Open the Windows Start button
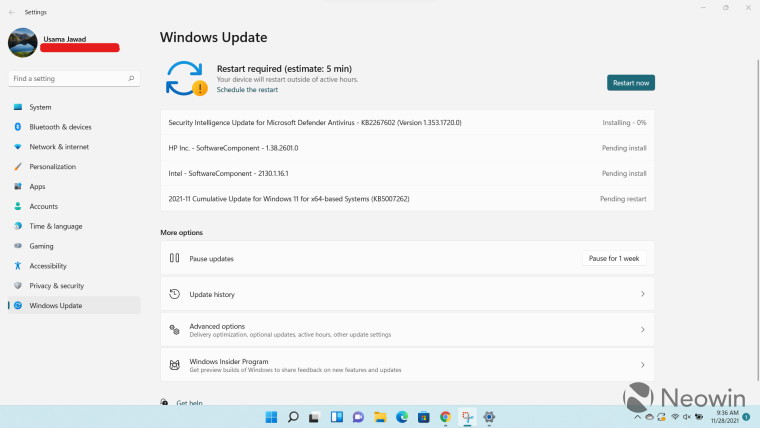 (271, 417)
